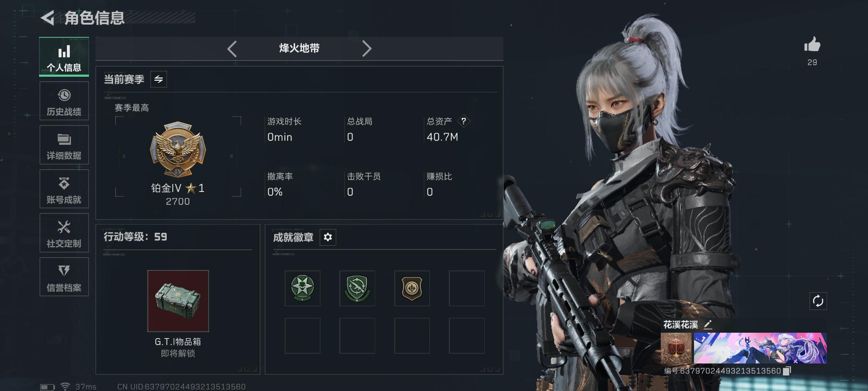The image size is (868, 391).
Task: Select the bronze shield badge
Action: click(x=412, y=288)
